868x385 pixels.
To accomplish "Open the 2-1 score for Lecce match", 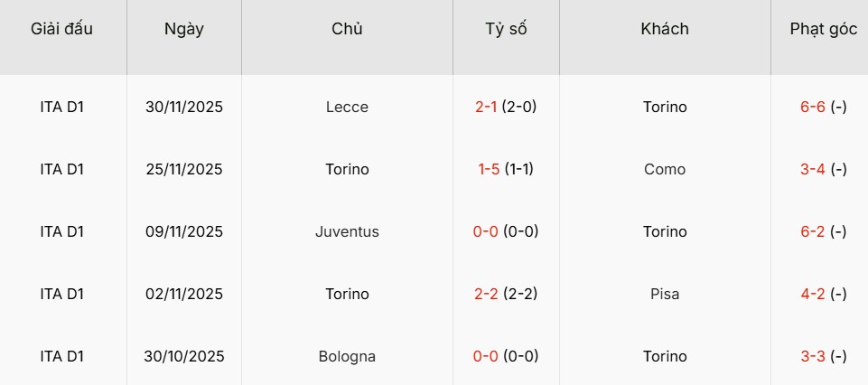I will tap(486, 107).
